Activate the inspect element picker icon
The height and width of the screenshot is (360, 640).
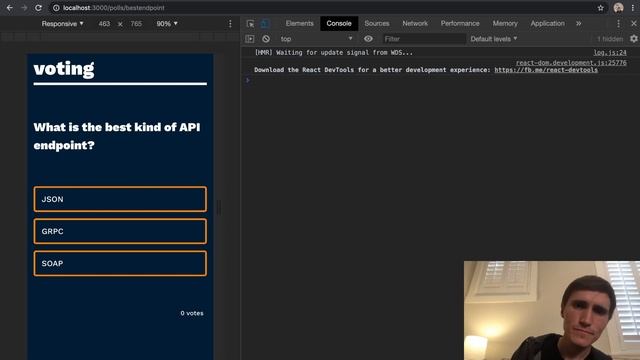point(250,24)
